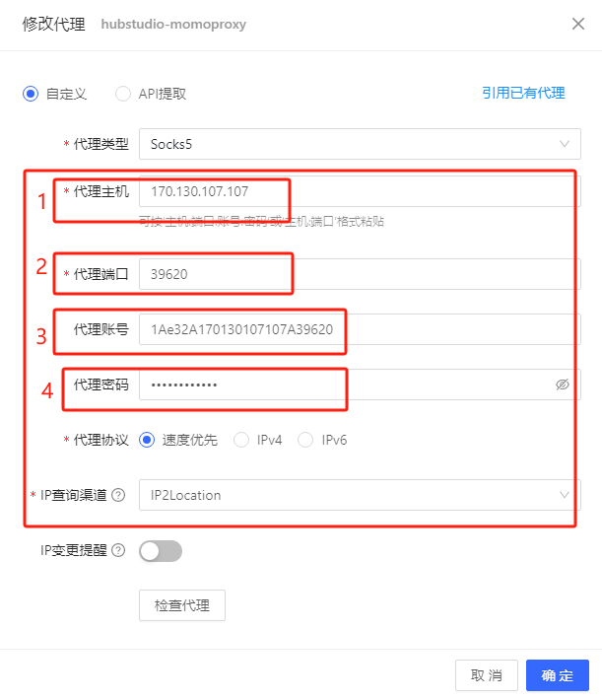602x700 pixels.
Task: Click the 取消 button
Action: click(x=487, y=675)
